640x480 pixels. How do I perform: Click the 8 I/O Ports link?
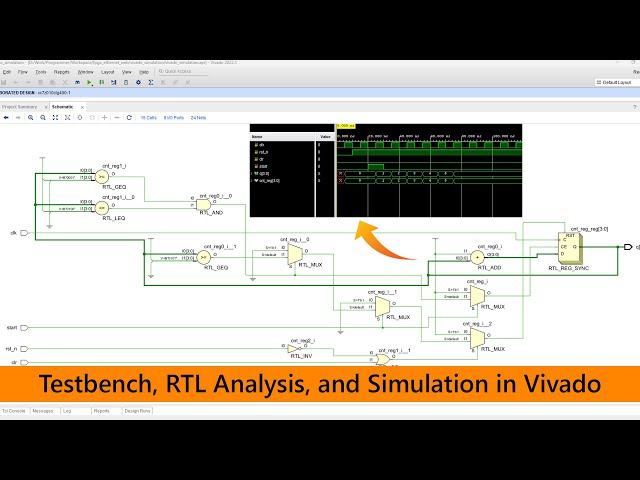tap(173, 118)
